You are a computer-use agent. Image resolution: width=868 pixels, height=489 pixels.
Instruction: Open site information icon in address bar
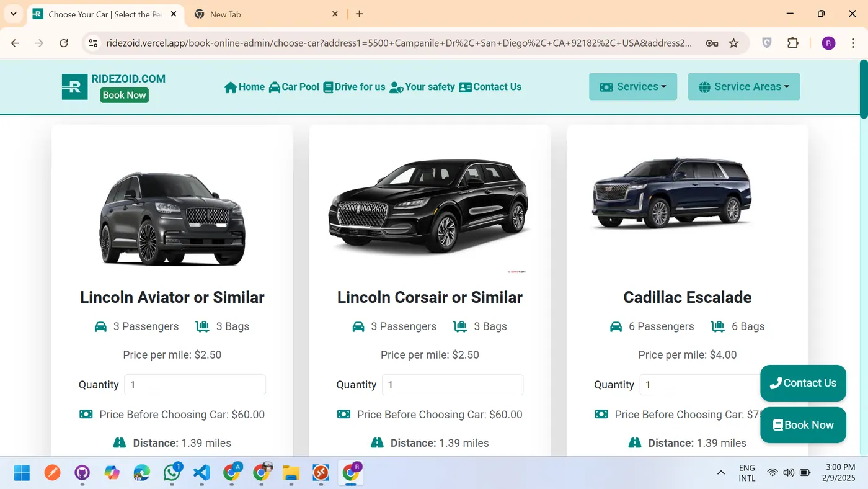(93, 43)
